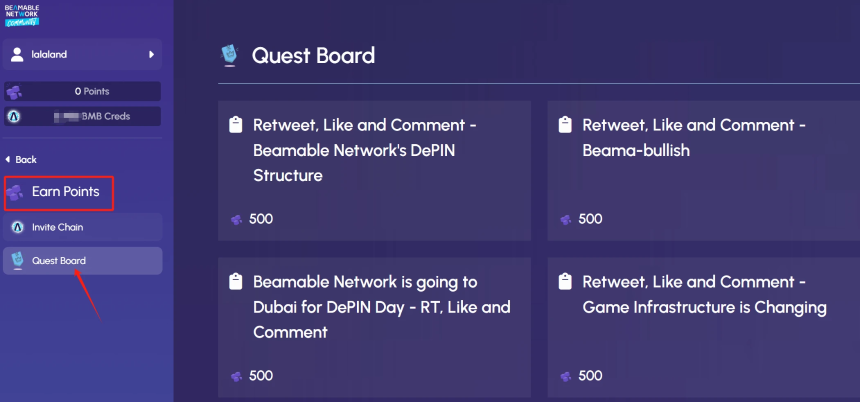Click the Earn Points icon
This screenshot has height=402, width=860.
pos(15,192)
